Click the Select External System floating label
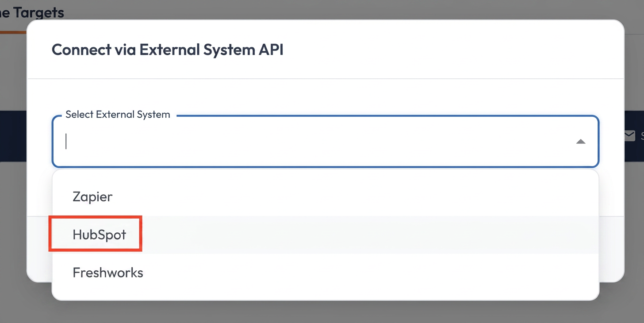The height and width of the screenshot is (323, 644). (118, 115)
